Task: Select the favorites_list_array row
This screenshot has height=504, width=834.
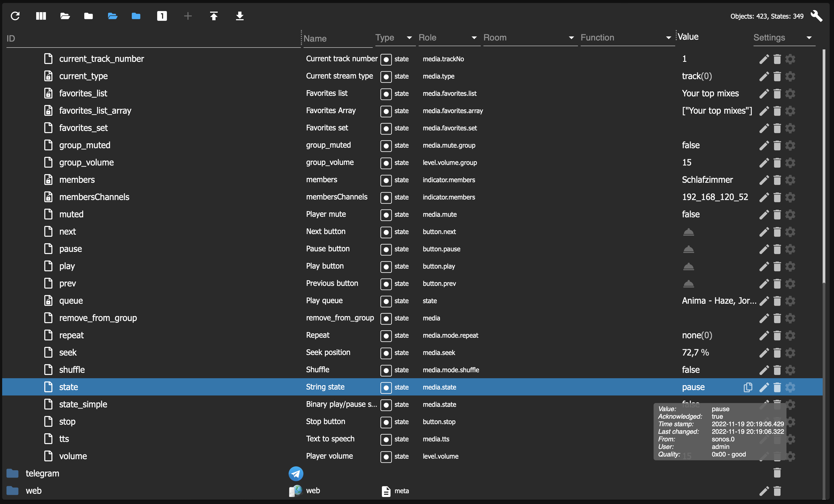Action: click(412, 111)
